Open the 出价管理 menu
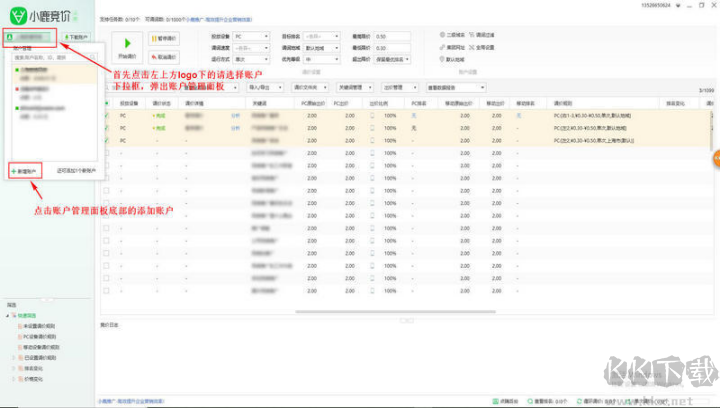Image resolution: width=720 pixels, height=408 pixels. click(x=397, y=88)
